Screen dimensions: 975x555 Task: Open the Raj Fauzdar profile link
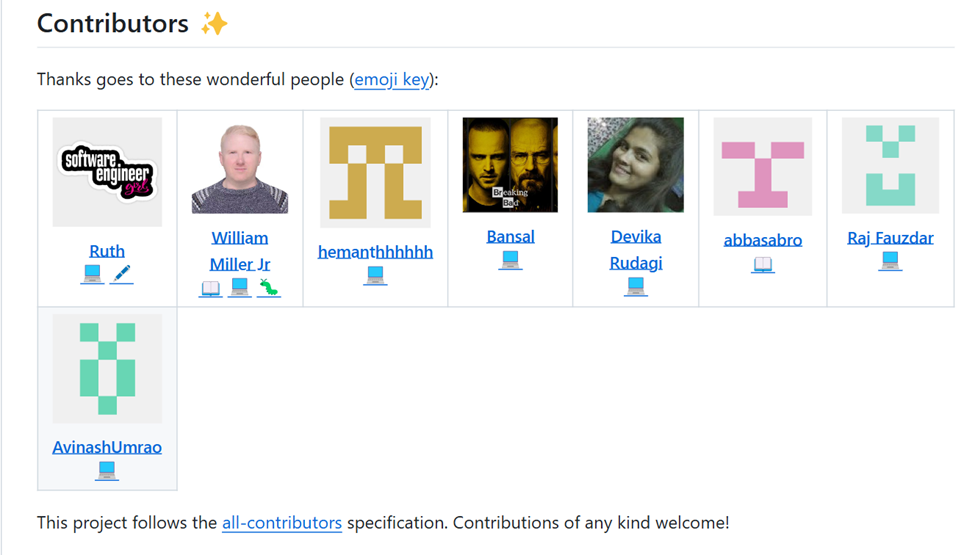pyautogui.click(x=890, y=238)
